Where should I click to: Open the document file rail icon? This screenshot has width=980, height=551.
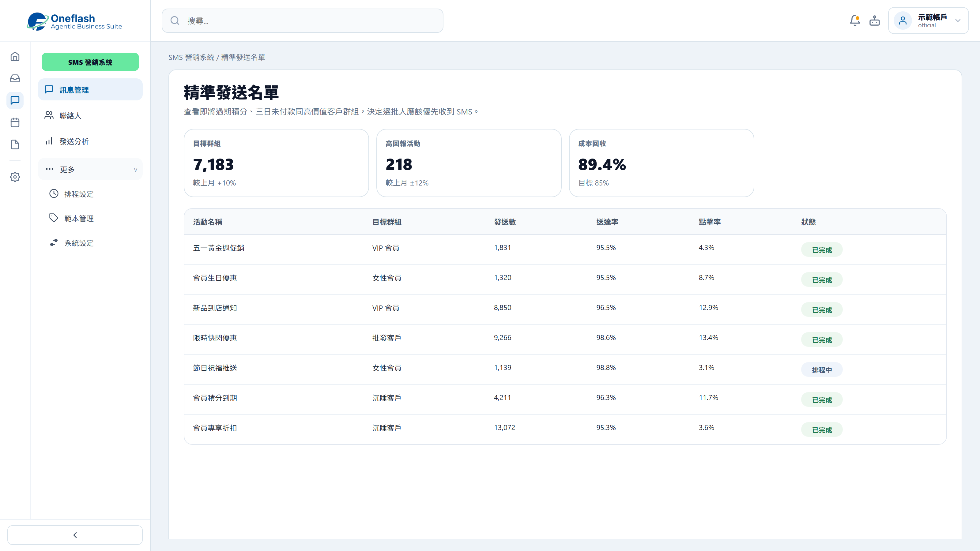click(15, 144)
